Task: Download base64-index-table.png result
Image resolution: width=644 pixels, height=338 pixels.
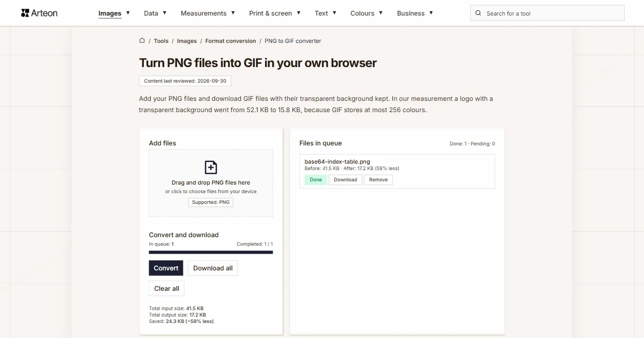Action: click(x=346, y=180)
